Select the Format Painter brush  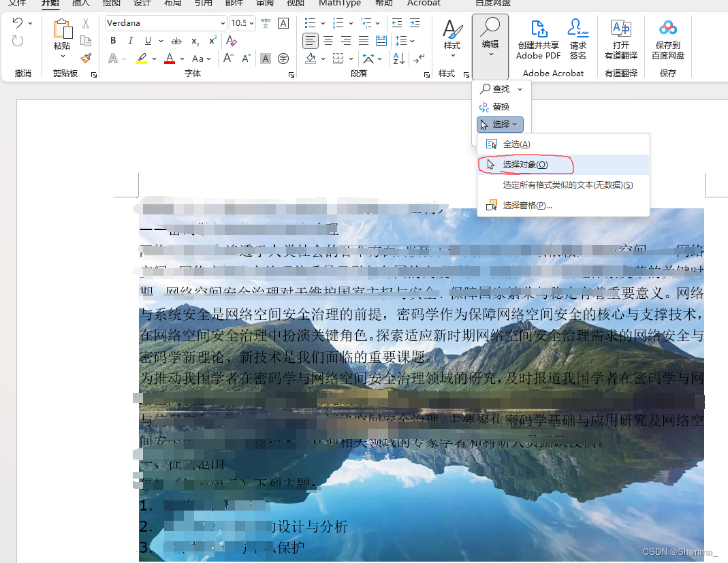[x=86, y=59]
